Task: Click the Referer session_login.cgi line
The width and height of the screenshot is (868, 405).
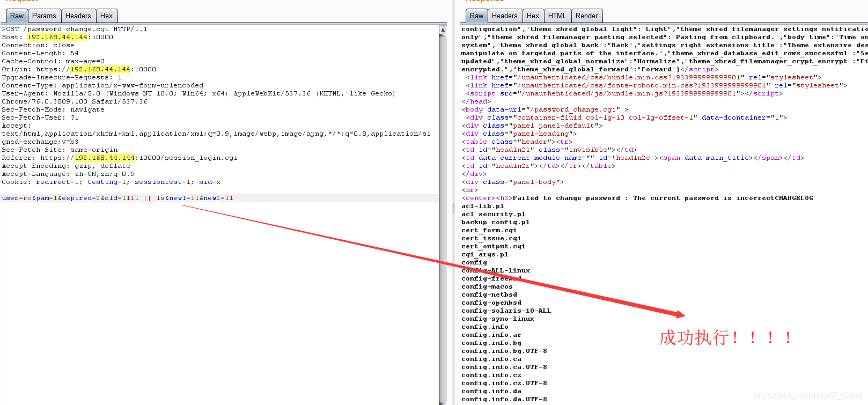Action: (120, 158)
